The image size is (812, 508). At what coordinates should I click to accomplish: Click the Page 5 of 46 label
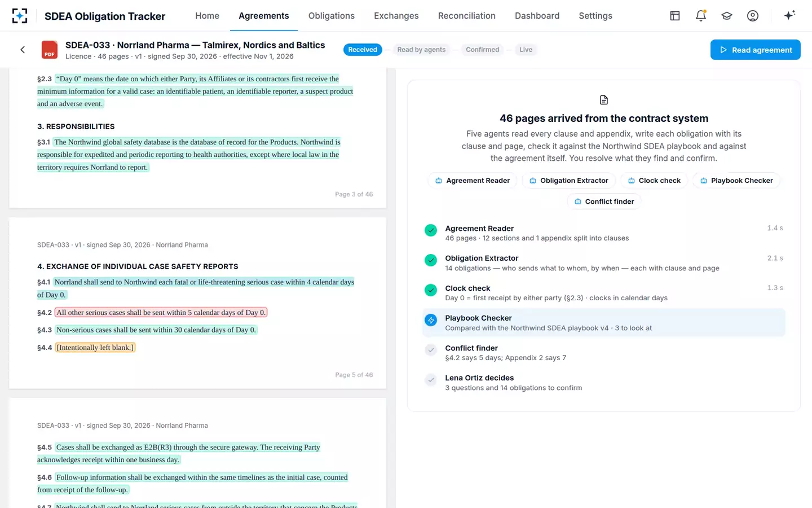(354, 375)
